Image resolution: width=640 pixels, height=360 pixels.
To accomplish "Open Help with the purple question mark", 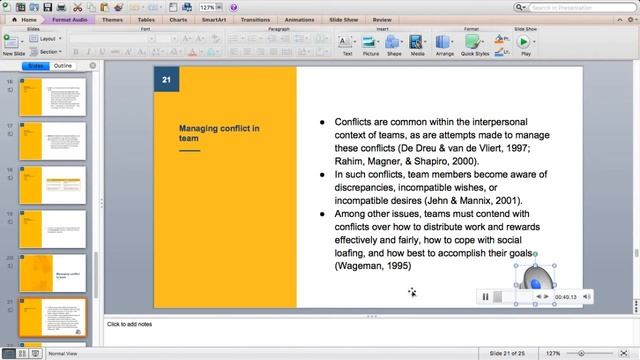I will (233, 7).
